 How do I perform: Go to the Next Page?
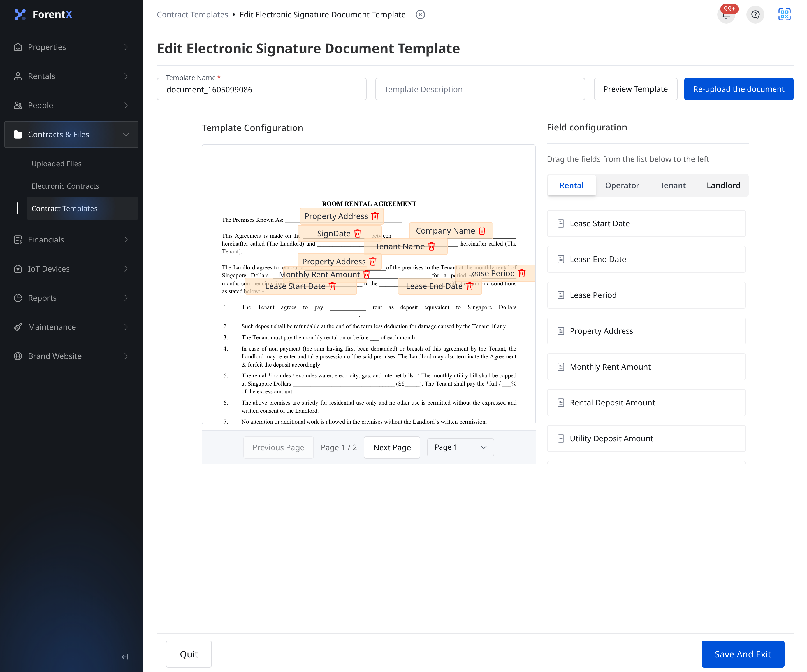pyautogui.click(x=392, y=447)
